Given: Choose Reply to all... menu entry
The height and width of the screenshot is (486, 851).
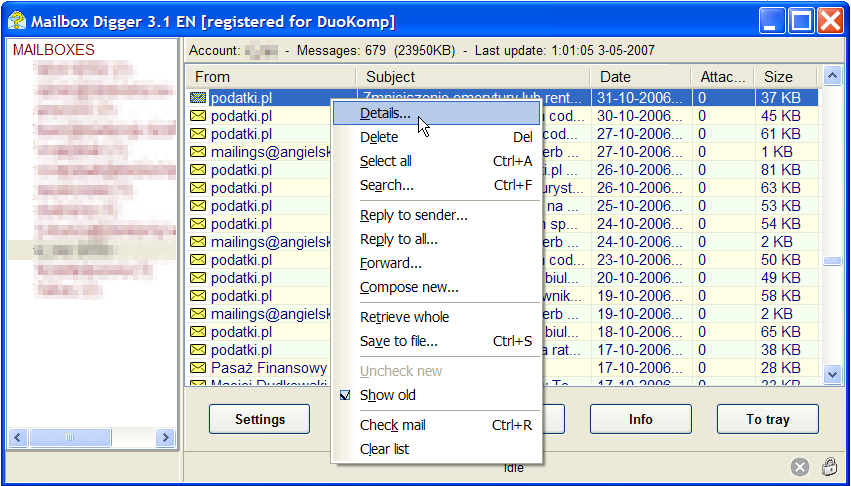Looking at the screenshot, I should tap(436, 239).
